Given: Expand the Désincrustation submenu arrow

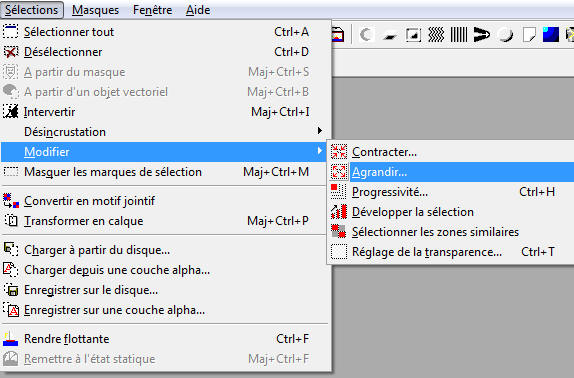Looking at the screenshot, I should pos(320,131).
